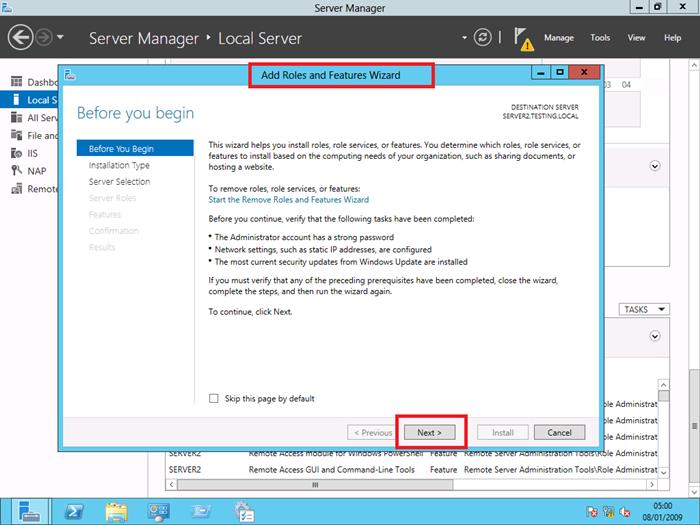Click the forward navigation arrow
This screenshot has height=525, width=700.
point(44,38)
